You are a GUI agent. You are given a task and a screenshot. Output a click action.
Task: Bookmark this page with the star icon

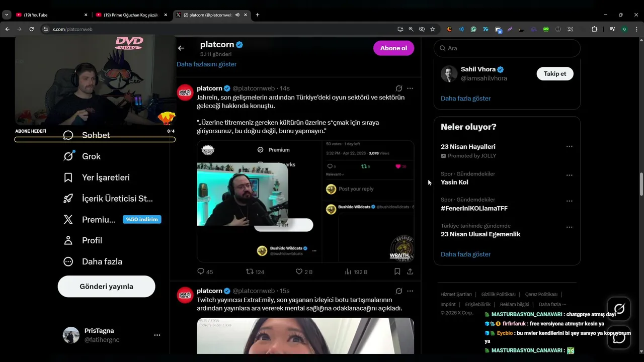point(433,29)
